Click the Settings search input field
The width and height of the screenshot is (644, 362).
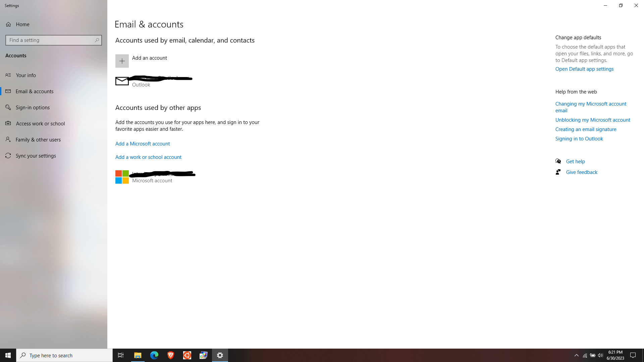[54, 40]
